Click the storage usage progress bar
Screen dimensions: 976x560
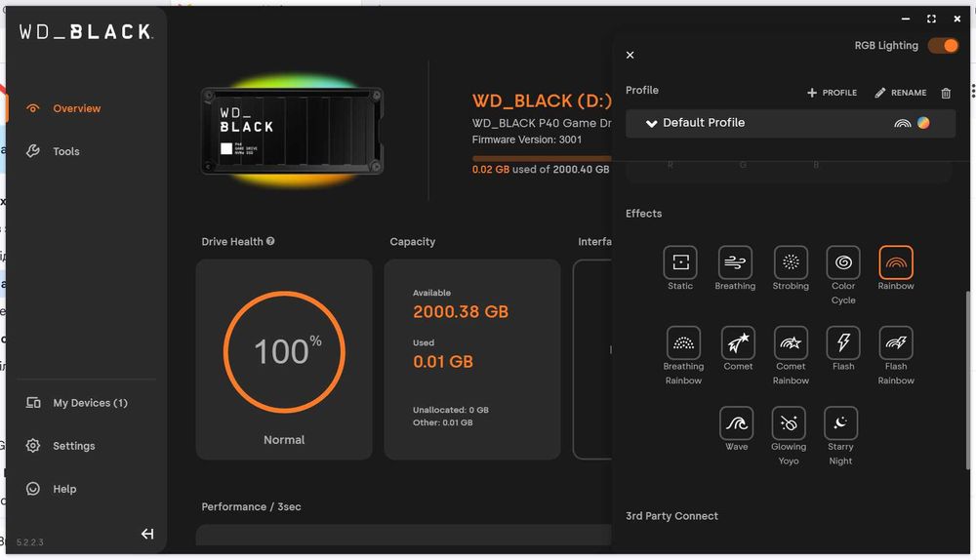(x=542, y=158)
